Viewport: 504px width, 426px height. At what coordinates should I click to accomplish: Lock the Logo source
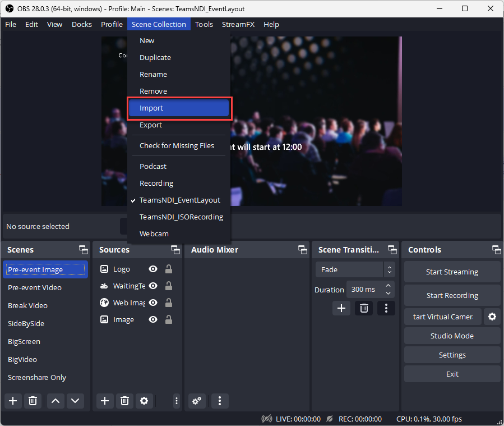pos(168,269)
